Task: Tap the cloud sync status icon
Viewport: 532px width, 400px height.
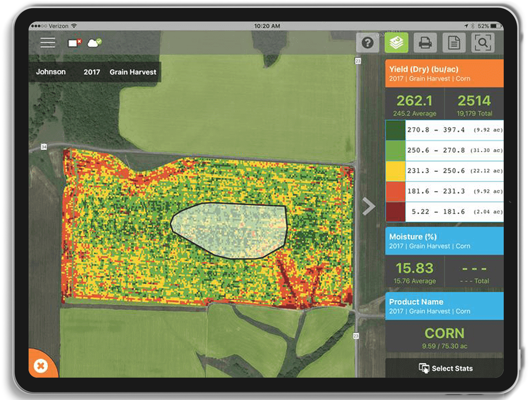Action: [x=94, y=43]
